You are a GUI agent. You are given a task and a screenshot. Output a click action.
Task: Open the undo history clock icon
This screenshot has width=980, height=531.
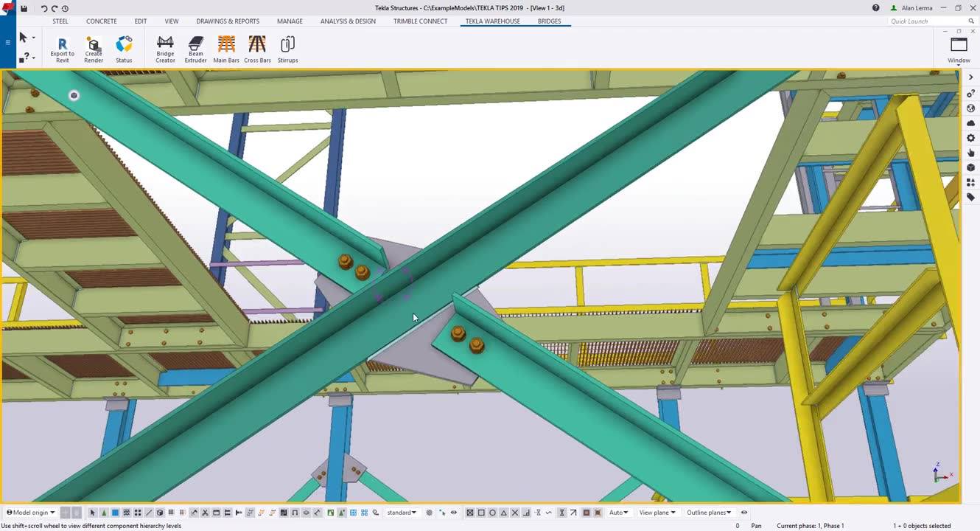(65, 8)
